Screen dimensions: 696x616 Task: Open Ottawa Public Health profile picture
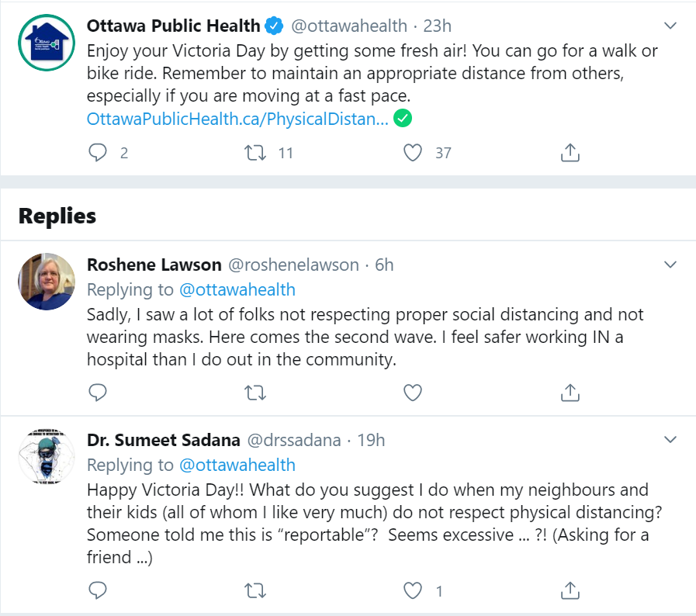[x=47, y=42]
